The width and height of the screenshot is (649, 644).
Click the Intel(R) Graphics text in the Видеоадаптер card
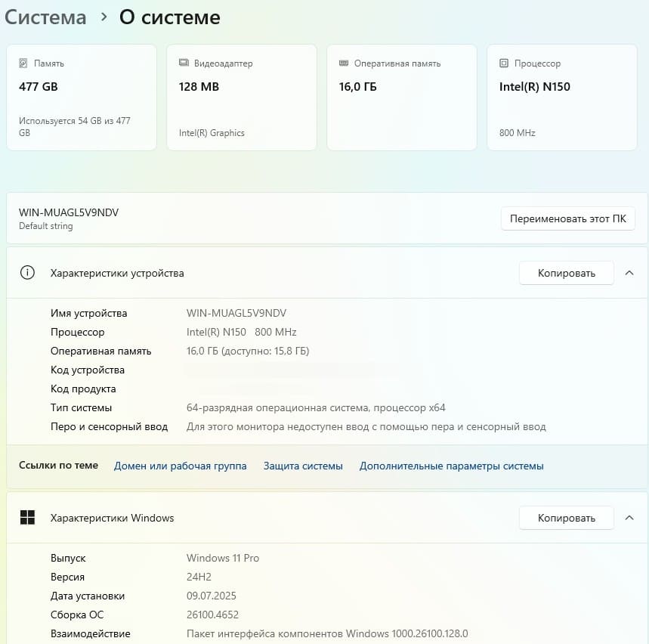click(212, 133)
